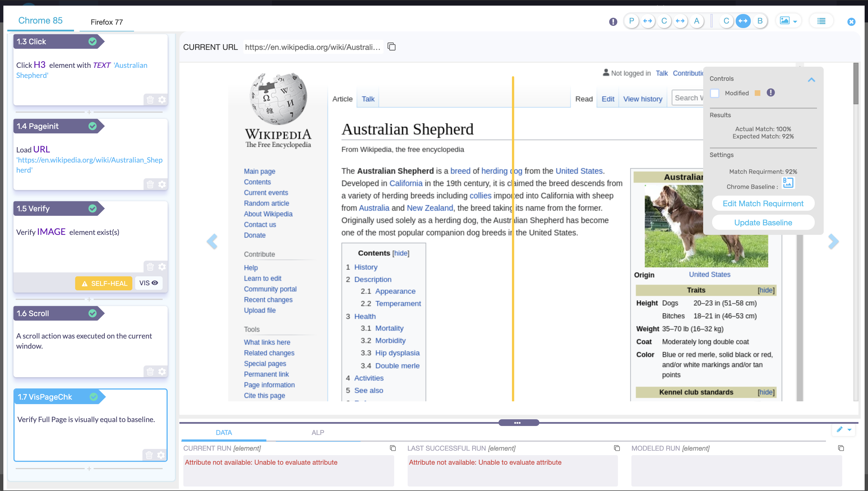Click the green check on step 1.4 Pageinit

(93, 126)
